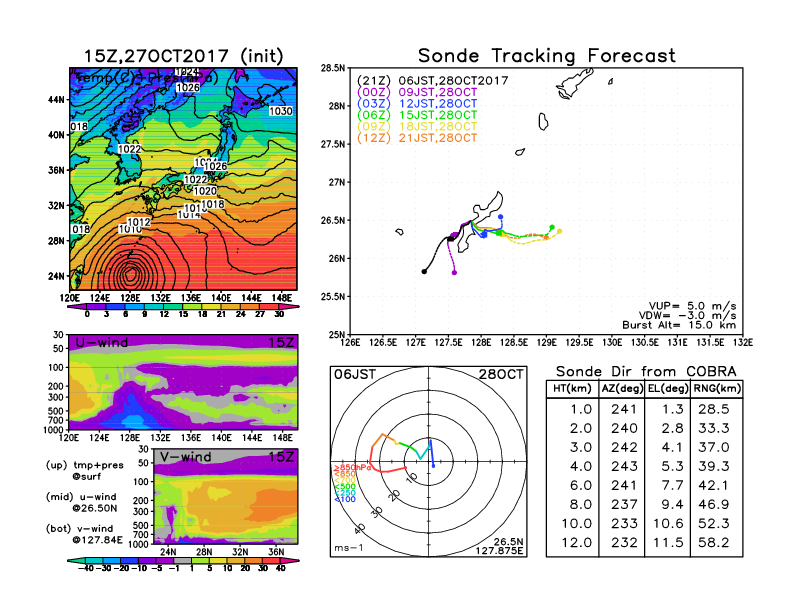Select range value 42.1 in table

[x=714, y=485]
